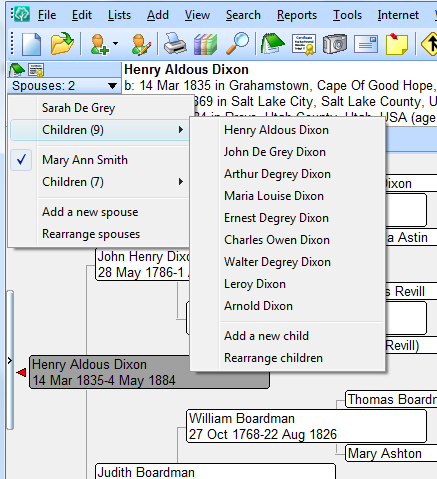
Task: Open the camera media icon
Action: pos(335,44)
